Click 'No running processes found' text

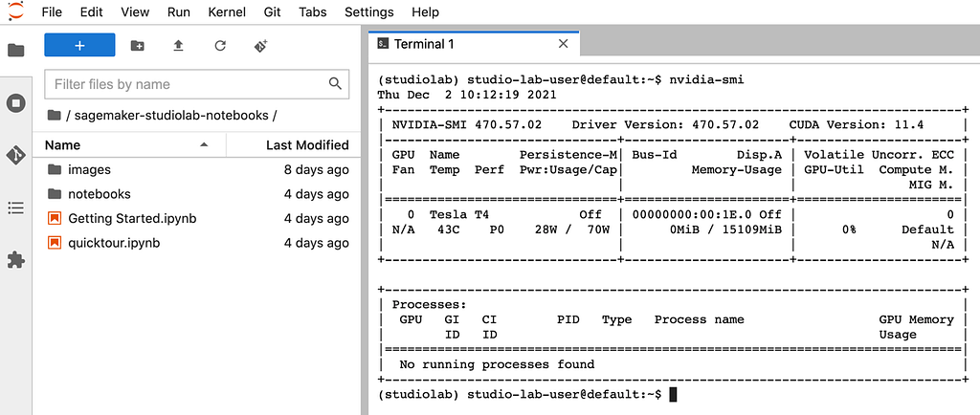(x=497, y=364)
